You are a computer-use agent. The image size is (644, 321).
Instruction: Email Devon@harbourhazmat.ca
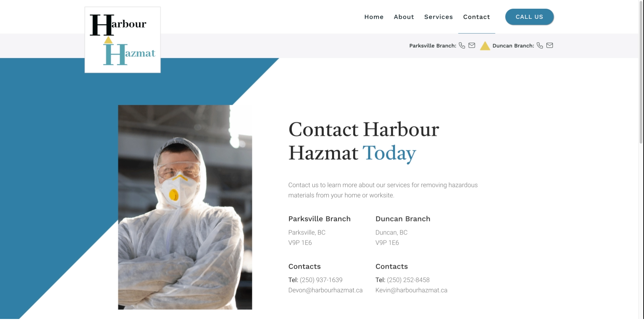[x=325, y=290]
